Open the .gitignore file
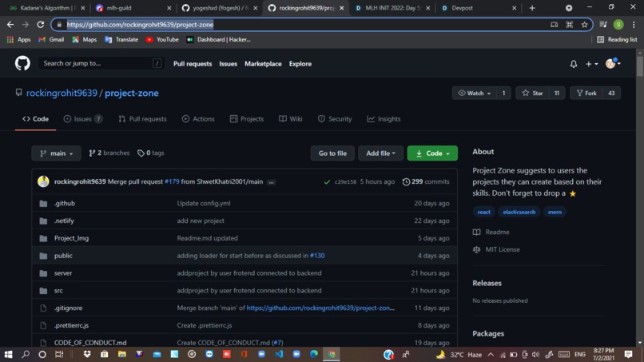This screenshot has height=362, width=644. [x=68, y=308]
